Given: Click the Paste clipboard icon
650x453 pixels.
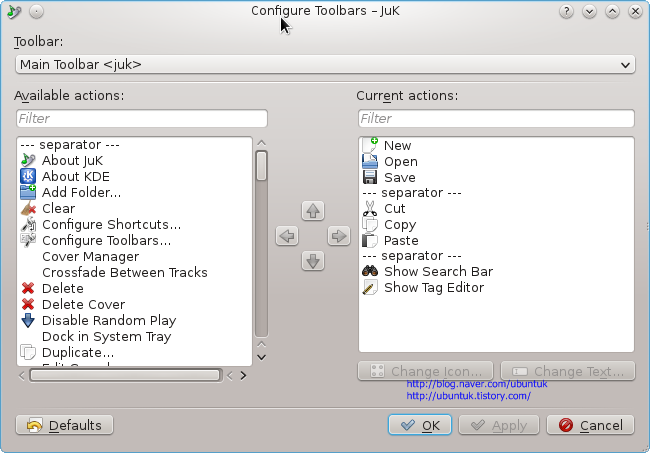Looking at the screenshot, I should pos(370,240).
